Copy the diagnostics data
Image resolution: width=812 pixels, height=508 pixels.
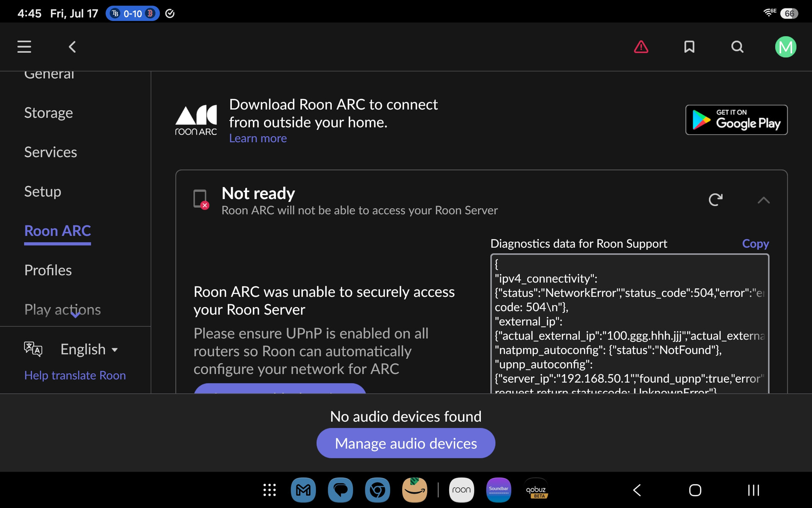coord(755,243)
